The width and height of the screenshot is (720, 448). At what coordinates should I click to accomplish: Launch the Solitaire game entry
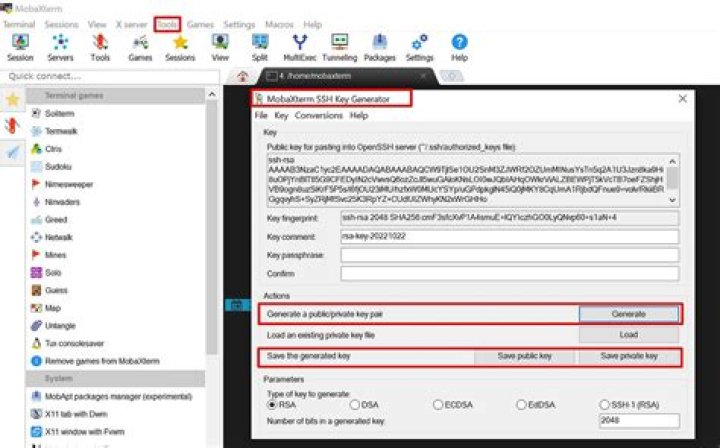pyautogui.click(x=60, y=114)
